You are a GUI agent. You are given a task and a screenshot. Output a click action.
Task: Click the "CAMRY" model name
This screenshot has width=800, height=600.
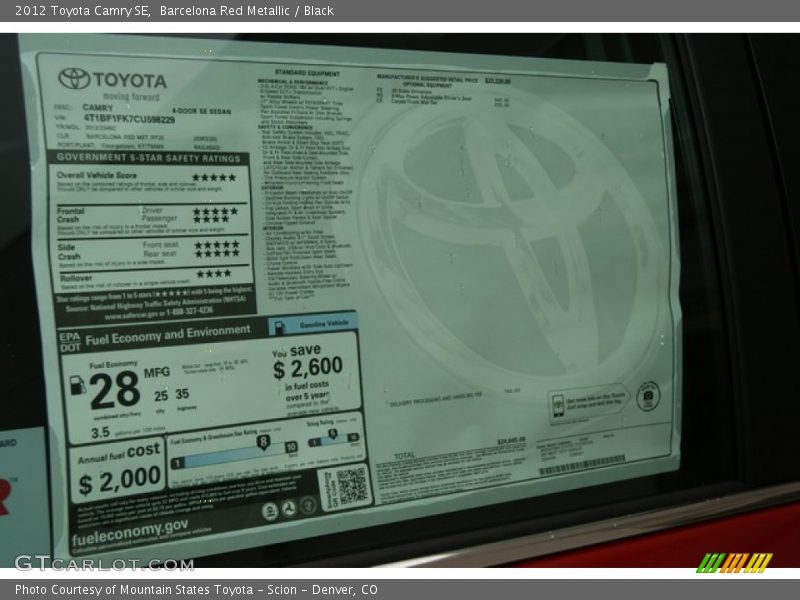[98, 108]
